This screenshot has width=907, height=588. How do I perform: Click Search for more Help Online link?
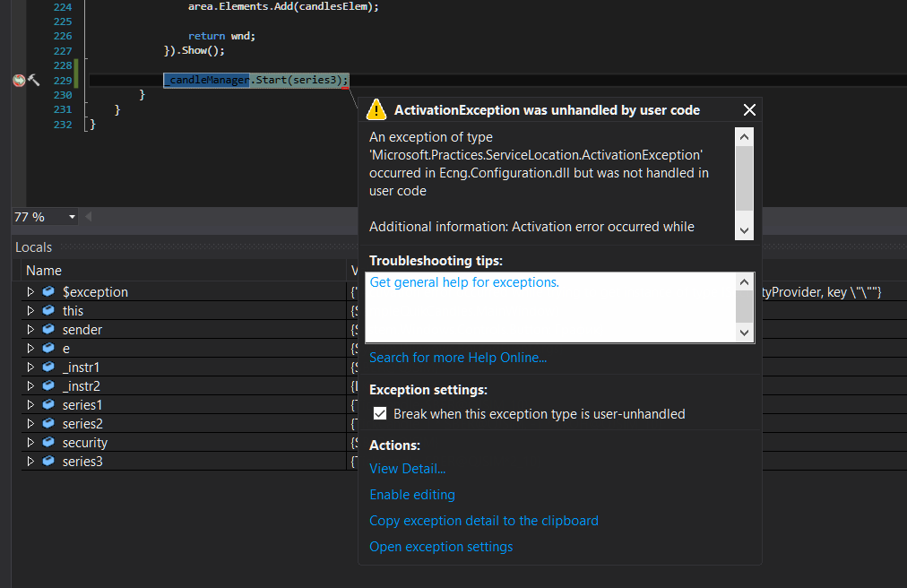coord(457,358)
